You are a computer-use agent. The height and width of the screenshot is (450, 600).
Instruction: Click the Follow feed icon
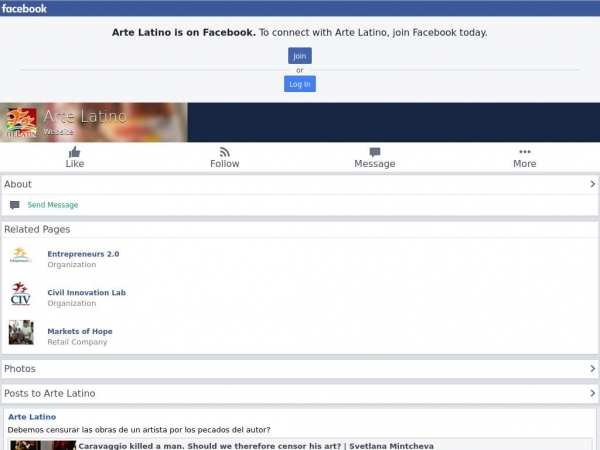click(225, 152)
